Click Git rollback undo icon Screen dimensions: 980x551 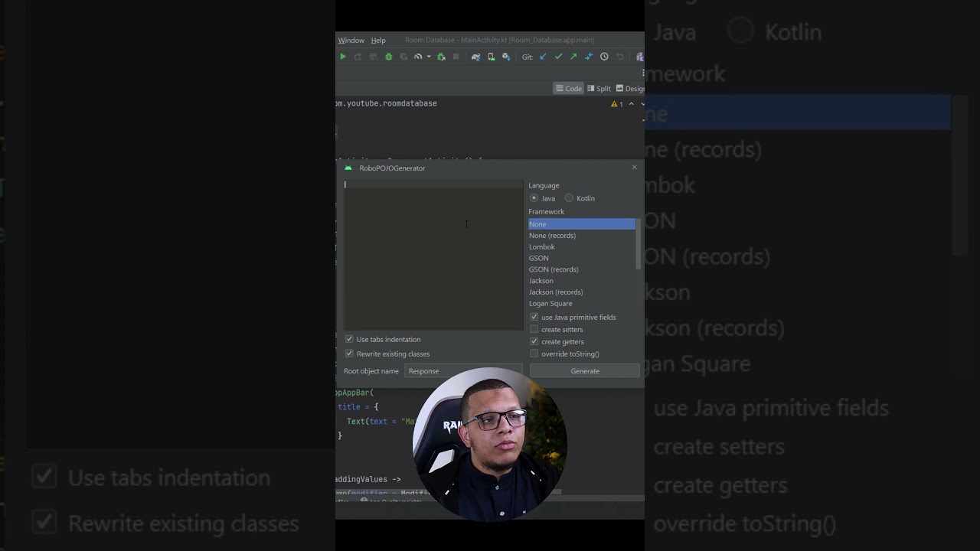(x=620, y=57)
